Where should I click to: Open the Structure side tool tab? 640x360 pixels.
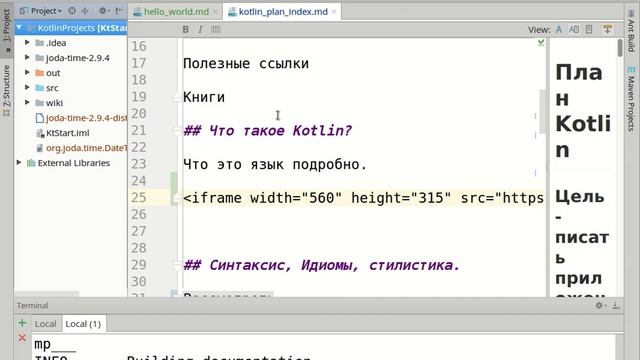(7, 91)
